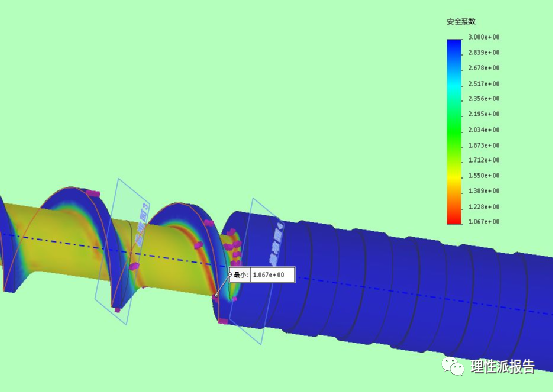Select legend value 1.389e+00
Image resolution: width=553 pixels, height=392 pixels.
click(x=484, y=191)
